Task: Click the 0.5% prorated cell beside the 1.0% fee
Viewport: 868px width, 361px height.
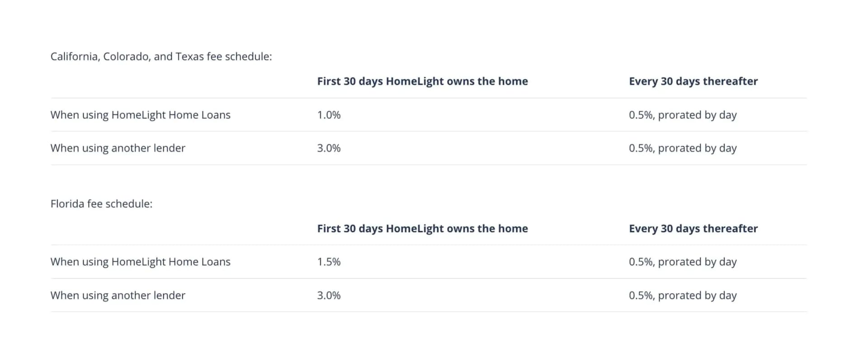Action: click(x=683, y=115)
